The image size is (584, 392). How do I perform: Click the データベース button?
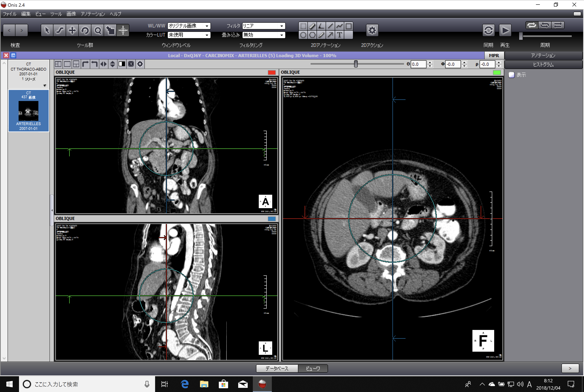277,368
